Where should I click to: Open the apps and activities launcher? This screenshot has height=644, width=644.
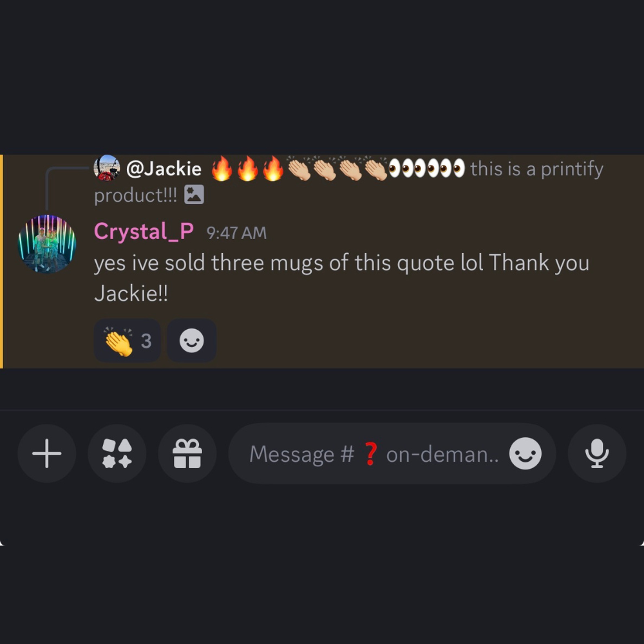point(117,453)
